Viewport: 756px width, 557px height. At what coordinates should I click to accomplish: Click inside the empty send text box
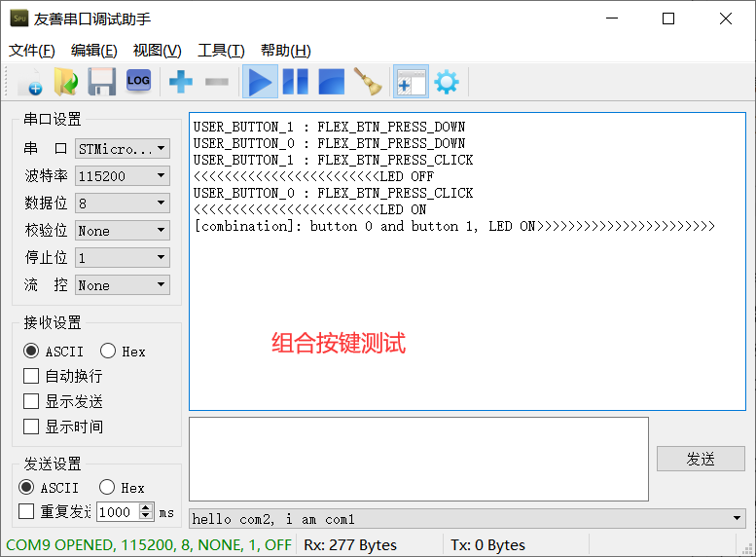point(418,459)
